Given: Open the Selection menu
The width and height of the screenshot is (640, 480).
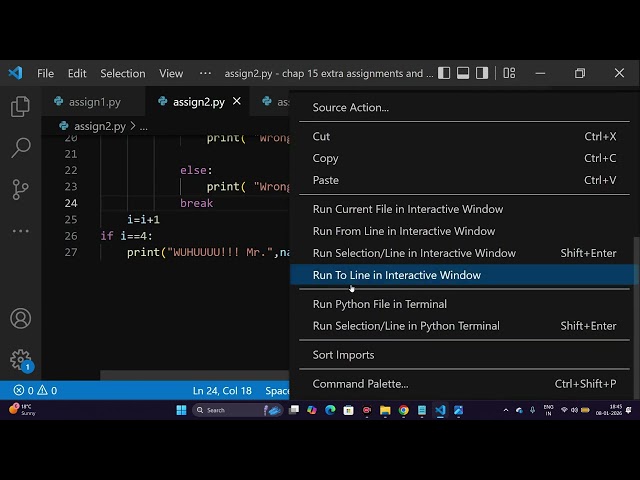Looking at the screenshot, I should pos(123,73).
